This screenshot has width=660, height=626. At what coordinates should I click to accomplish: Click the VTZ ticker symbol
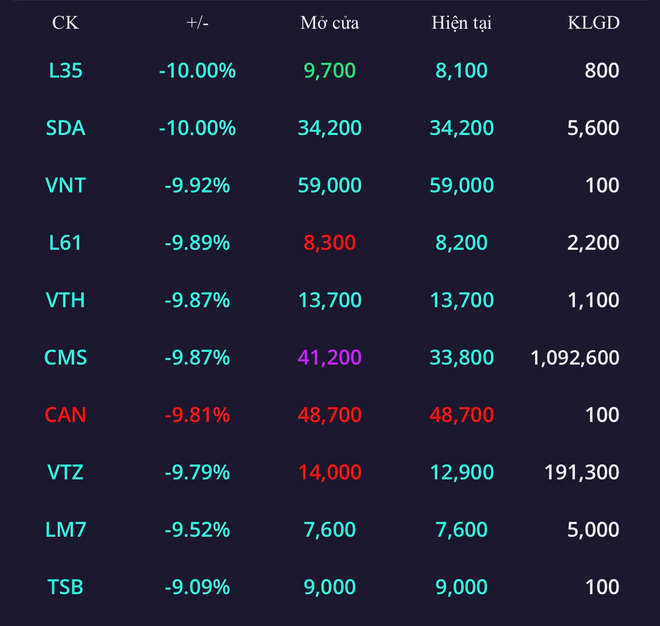pos(65,472)
